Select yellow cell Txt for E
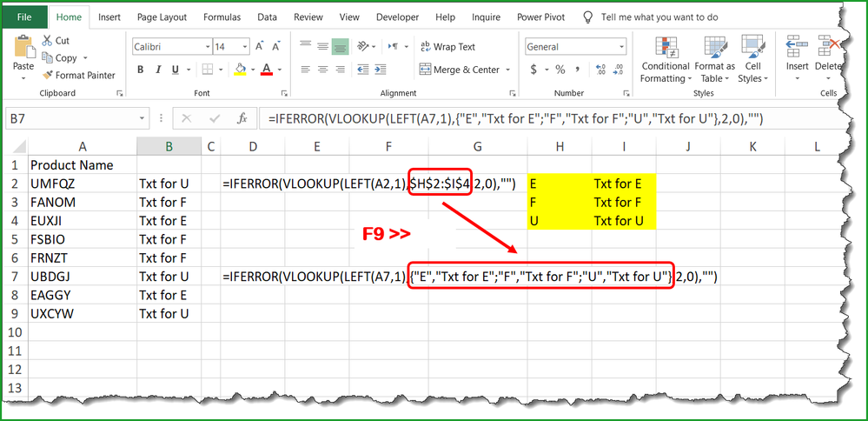 pyautogui.click(x=624, y=184)
